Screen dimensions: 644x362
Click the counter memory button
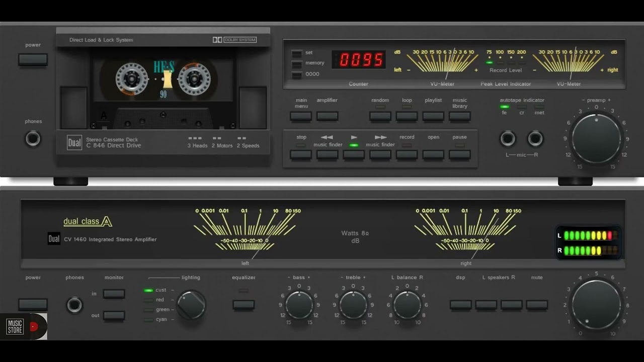tap(297, 64)
